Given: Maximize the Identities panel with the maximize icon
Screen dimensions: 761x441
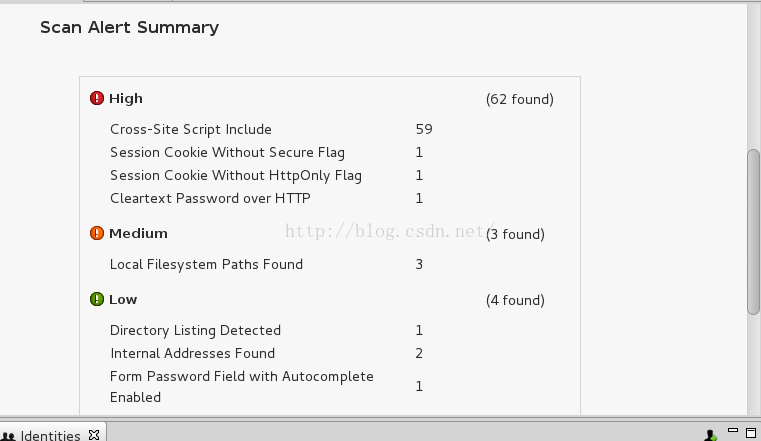Looking at the screenshot, I should tap(751, 433).
